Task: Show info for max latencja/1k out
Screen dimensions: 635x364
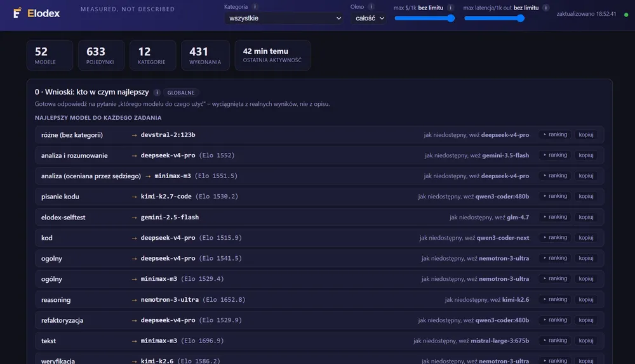Action: 545,7
